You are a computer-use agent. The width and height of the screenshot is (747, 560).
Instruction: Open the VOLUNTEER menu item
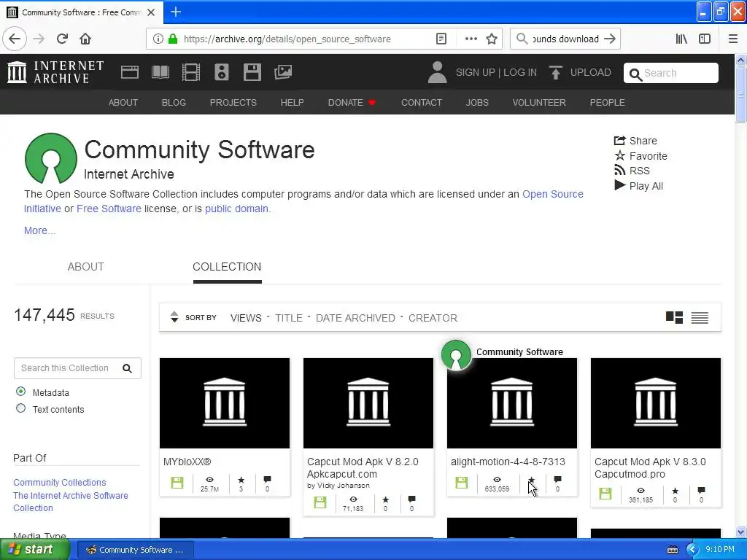click(539, 102)
